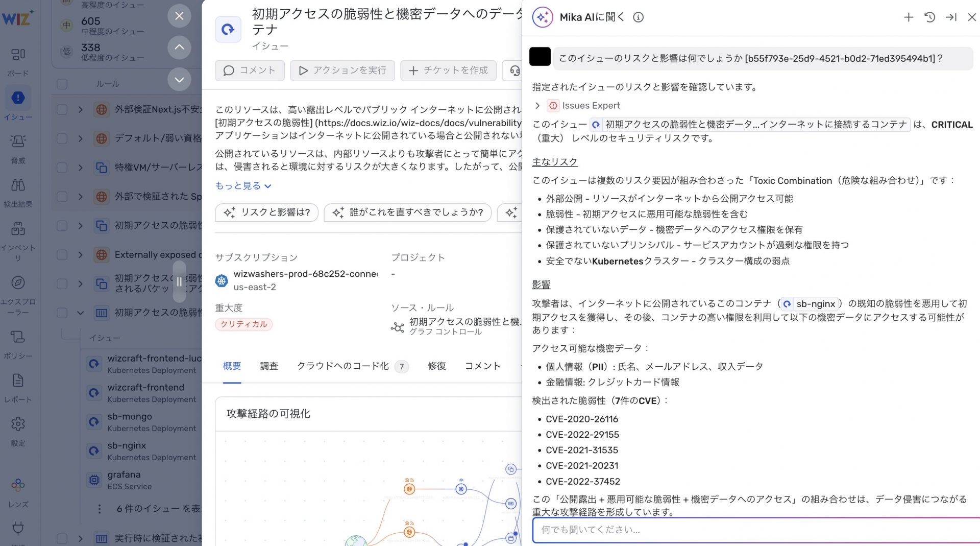980x546 pixels.
Task: Expand もっと見る to show more description
Action: pyautogui.click(x=243, y=186)
